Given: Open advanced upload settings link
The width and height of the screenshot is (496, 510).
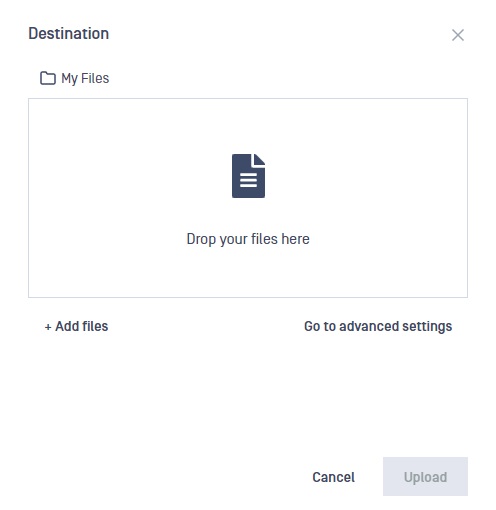Looking at the screenshot, I should click(378, 326).
